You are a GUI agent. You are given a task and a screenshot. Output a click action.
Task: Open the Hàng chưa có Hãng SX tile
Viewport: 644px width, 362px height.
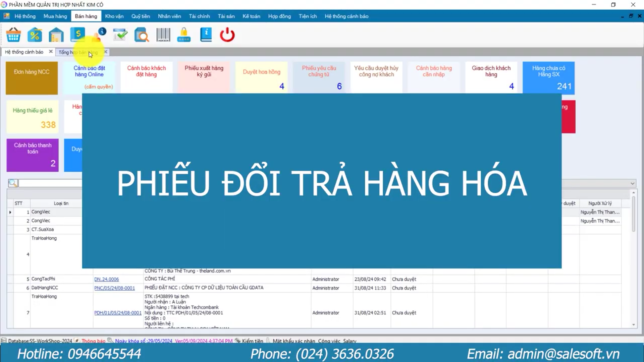(549, 77)
